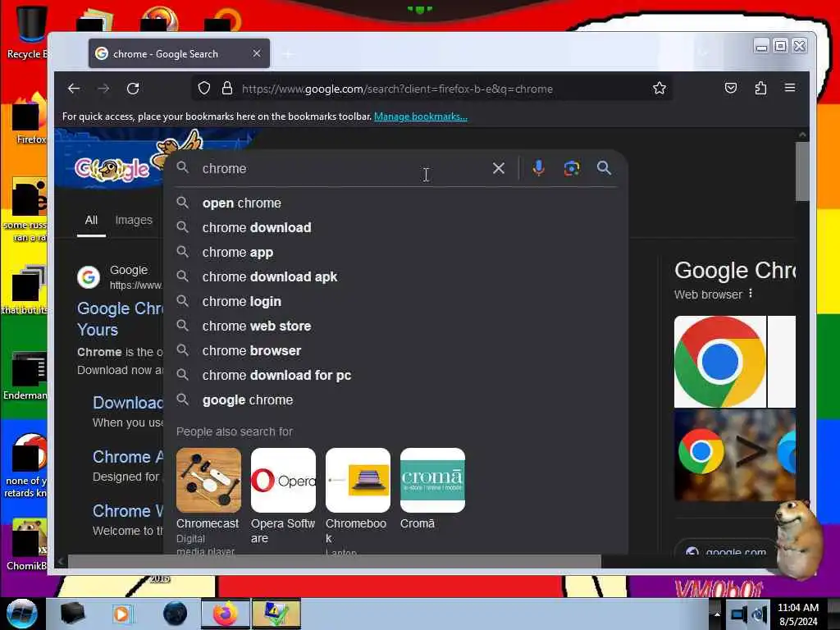Choose suggestion 'chrome download'
Viewport: 840px width, 630px height.
(395, 228)
